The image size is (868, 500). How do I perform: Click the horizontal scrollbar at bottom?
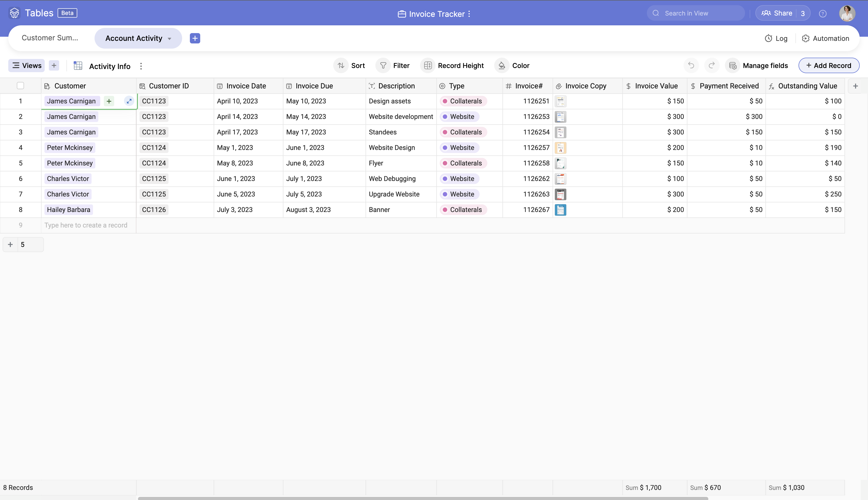pyautogui.click(x=423, y=498)
